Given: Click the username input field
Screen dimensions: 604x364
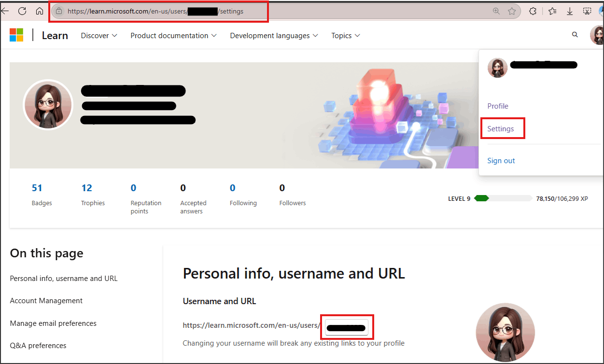Looking at the screenshot, I should pyautogui.click(x=346, y=328).
